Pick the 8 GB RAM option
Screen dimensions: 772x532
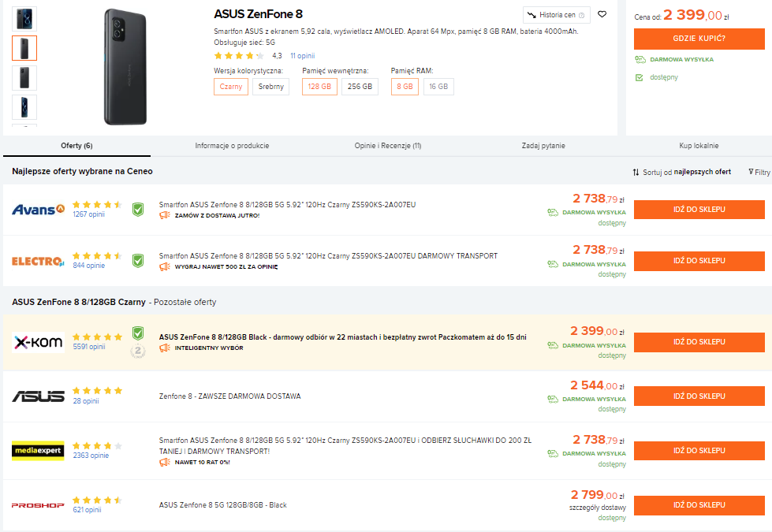tap(405, 87)
